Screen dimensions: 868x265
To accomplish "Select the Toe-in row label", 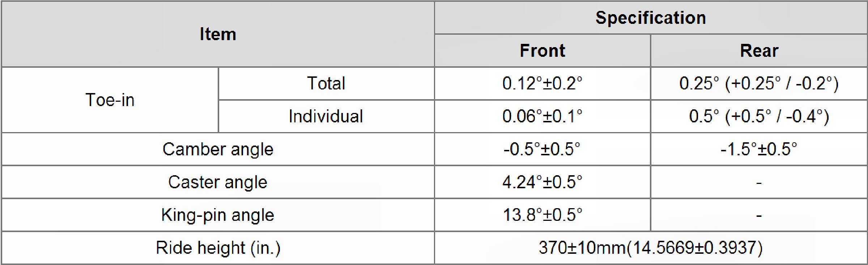I will pos(110,100).
